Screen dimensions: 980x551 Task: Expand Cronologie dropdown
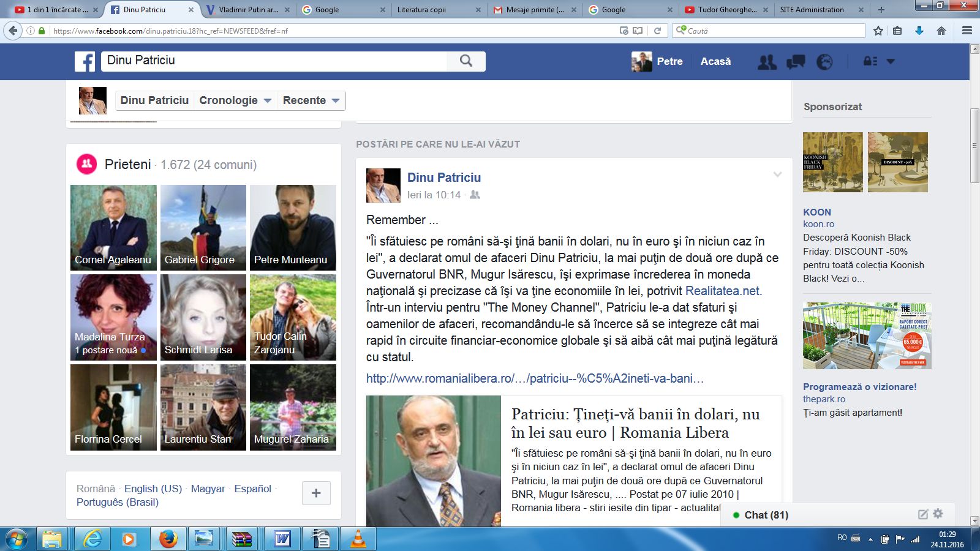point(235,100)
